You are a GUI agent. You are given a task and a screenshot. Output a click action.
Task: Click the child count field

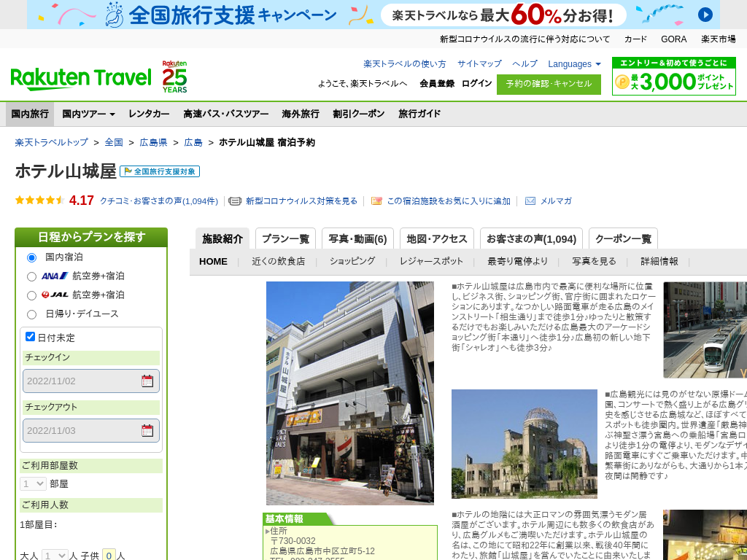click(109, 555)
